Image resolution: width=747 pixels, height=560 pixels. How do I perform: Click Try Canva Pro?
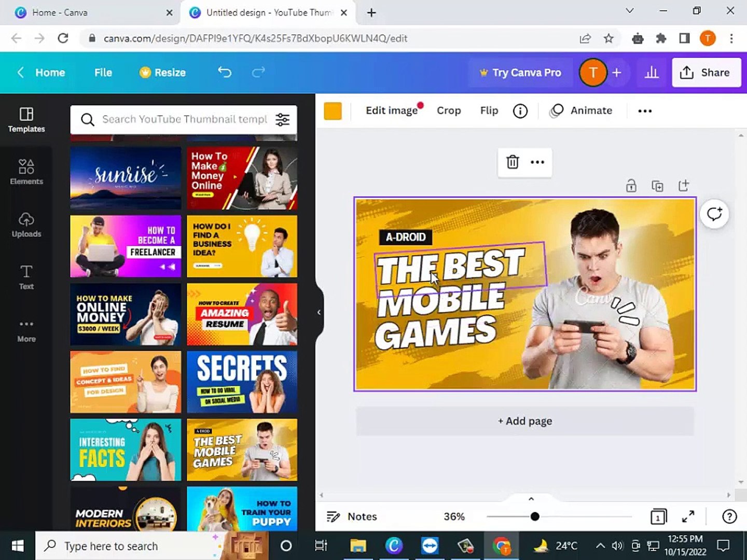pos(520,73)
